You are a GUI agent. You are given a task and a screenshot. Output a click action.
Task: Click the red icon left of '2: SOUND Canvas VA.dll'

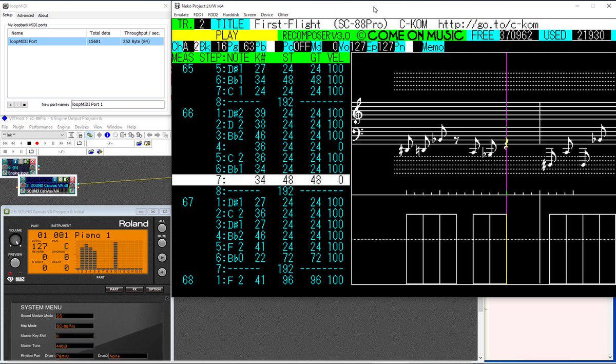pos(23,185)
